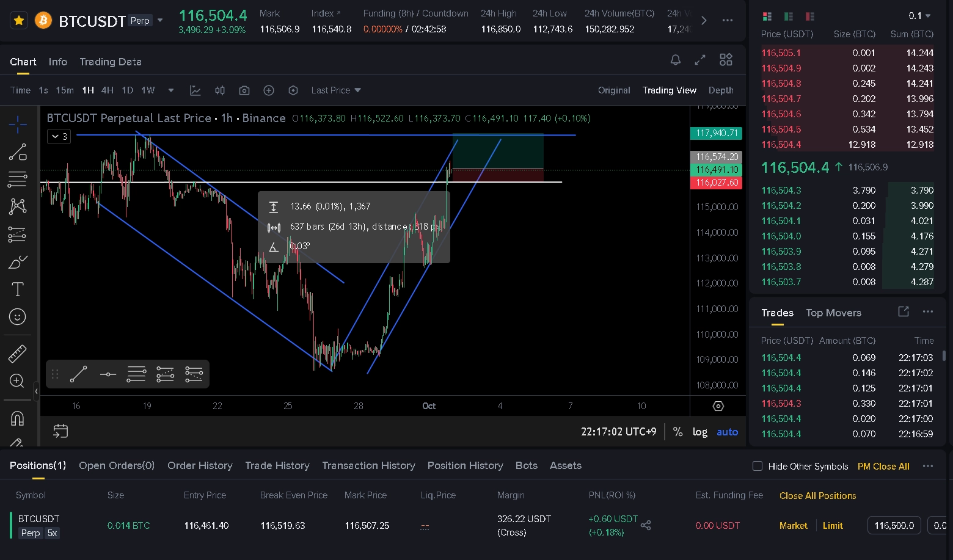Viewport: 953px width, 560px height.
Task: Pick the trend line in floating favorites bar
Action: point(79,374)
